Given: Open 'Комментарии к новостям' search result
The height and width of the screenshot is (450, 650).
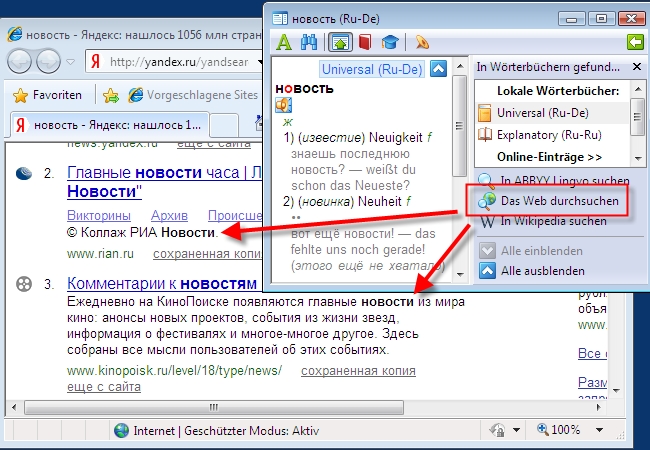Looking at the screenshot, I should point(162,284).
